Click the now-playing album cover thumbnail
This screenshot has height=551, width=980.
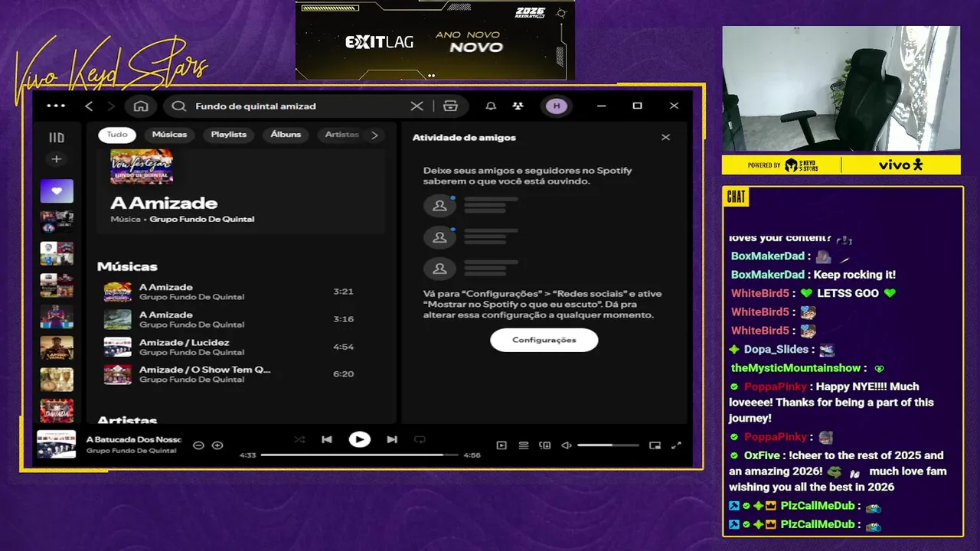coord(57,445)
